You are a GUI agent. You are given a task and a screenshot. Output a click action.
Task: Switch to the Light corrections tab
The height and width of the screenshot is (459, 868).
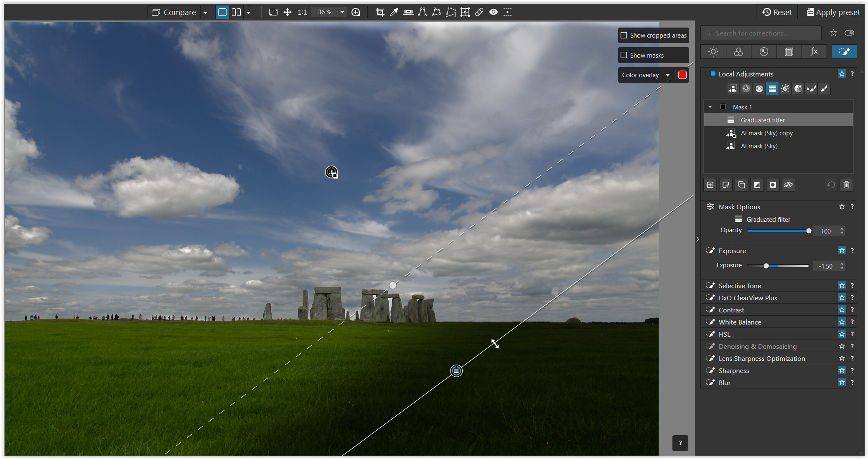pyautogui.click(x=713, y=52)
